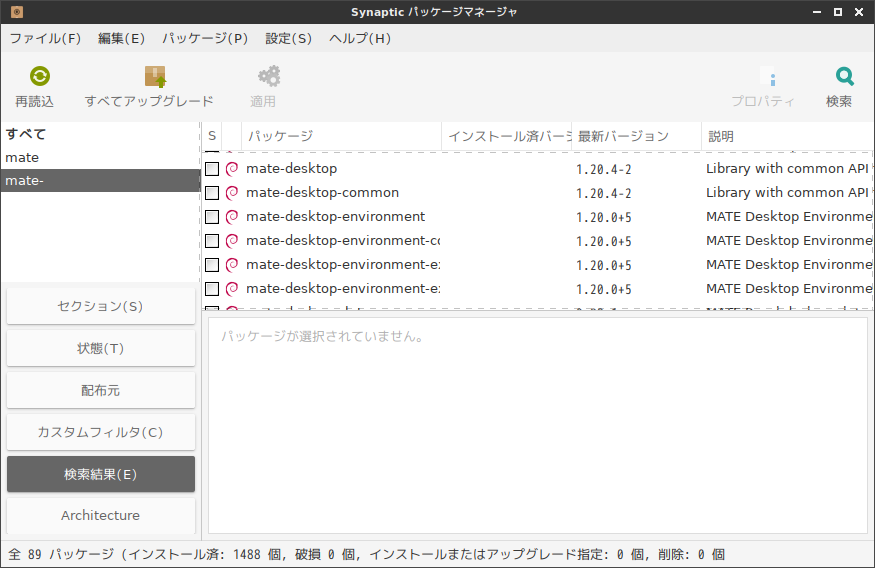Open the ヘルプ(H) menu

[x=360, y=38]
